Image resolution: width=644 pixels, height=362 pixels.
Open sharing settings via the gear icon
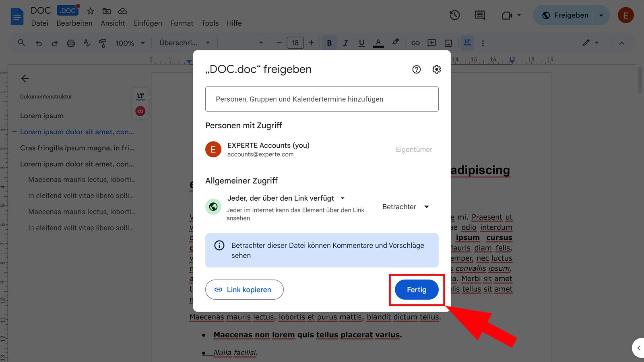[x=436, y=69]
